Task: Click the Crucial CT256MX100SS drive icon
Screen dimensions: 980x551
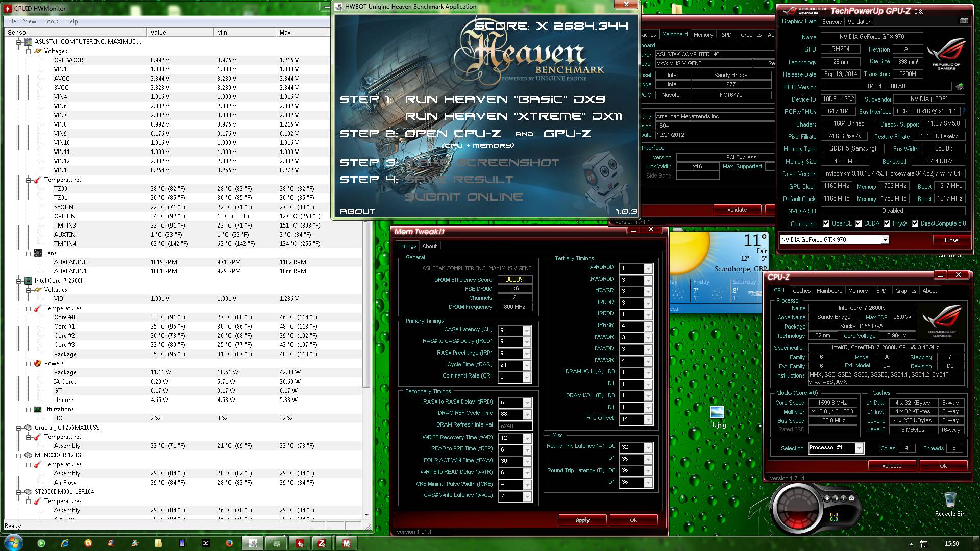Action: tap(29, 428)
